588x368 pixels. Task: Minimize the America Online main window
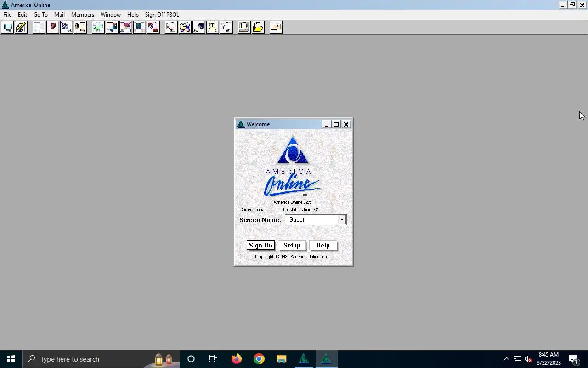562,5
